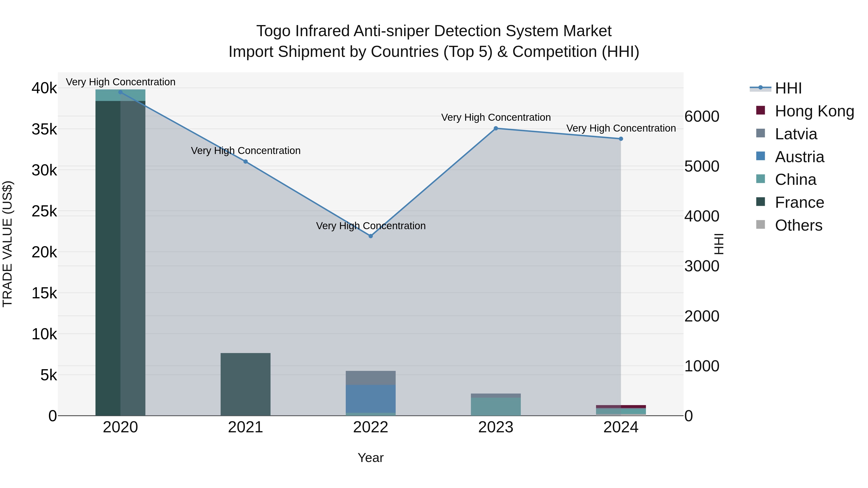Screen dimensions: 868x488
Task: Click the 2023 China bar segment
Action: (496, 407)
